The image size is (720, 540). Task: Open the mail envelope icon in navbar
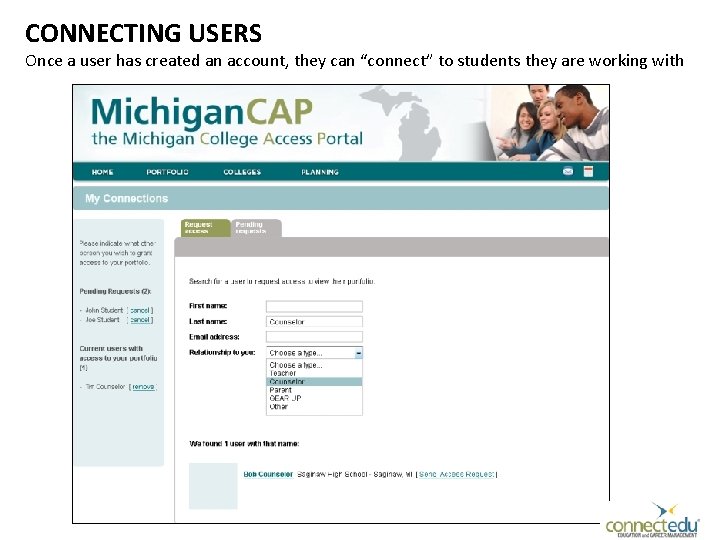click(568, 171)
